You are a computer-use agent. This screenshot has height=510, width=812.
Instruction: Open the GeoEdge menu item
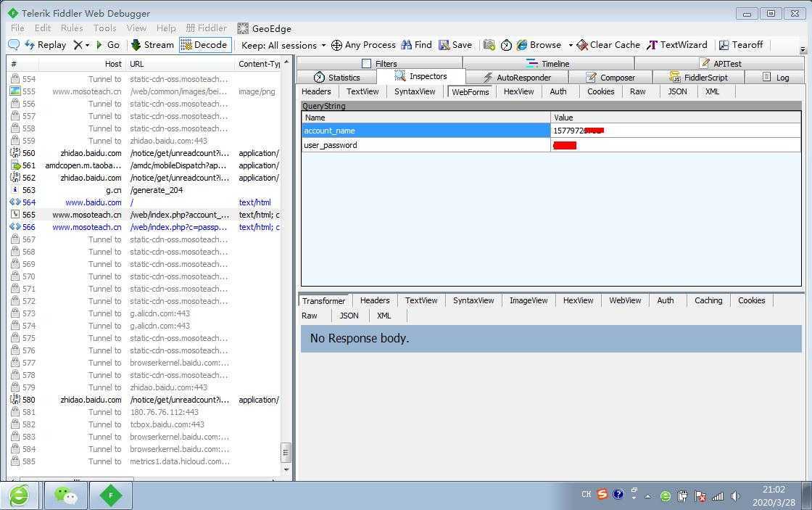(x=264, y=28)
